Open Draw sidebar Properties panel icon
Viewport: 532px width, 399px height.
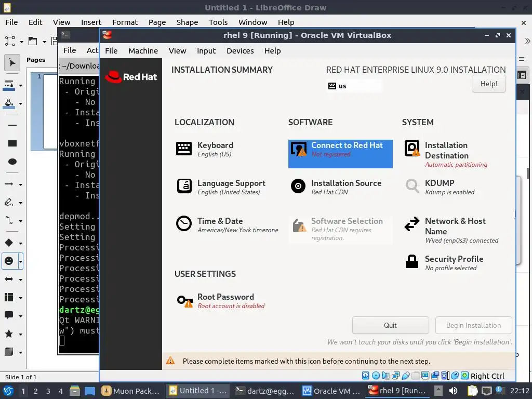pos(522,75)
